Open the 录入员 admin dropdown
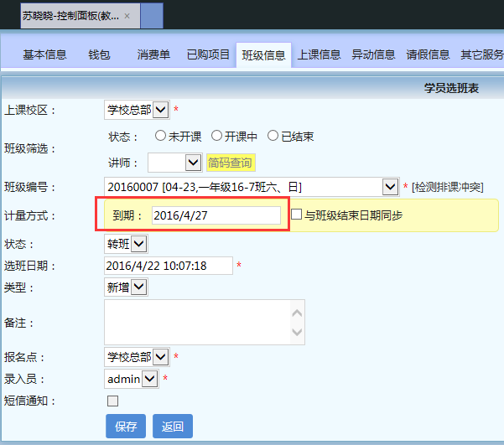 [x=149, y=379]
